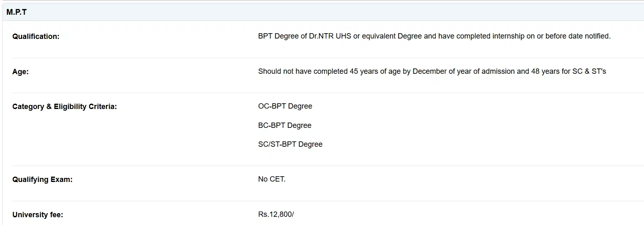Select the OC-BPT Degree entry
This screenshot has width=644, height=225.
point(285,106)
